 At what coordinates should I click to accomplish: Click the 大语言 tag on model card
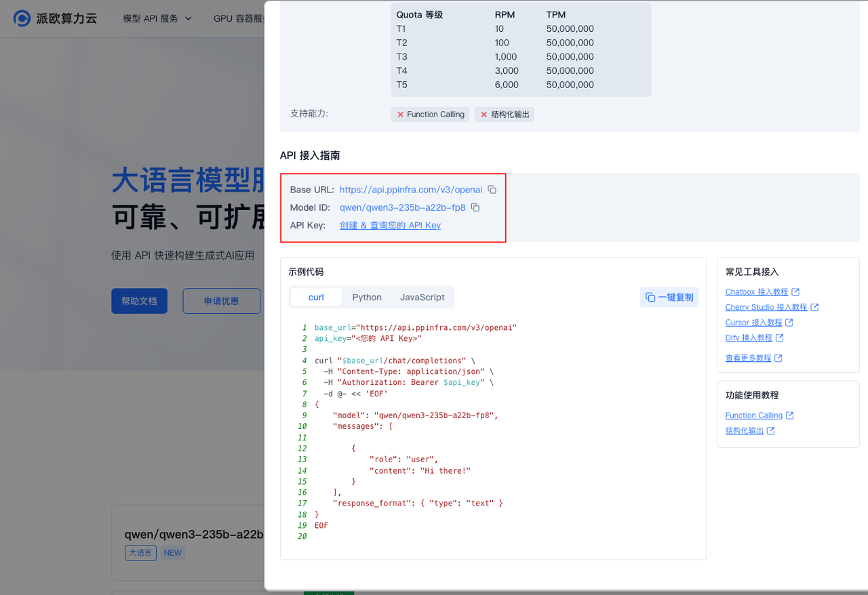[140, 553]
